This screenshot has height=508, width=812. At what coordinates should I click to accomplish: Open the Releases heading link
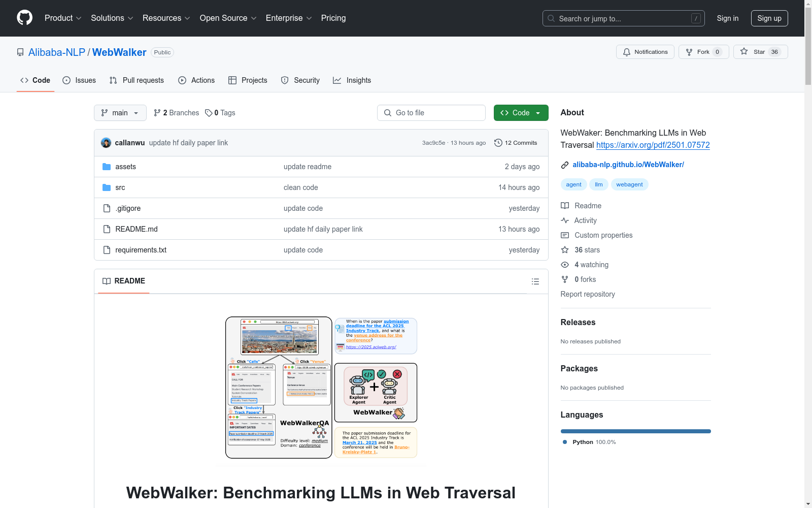[578, 322]
